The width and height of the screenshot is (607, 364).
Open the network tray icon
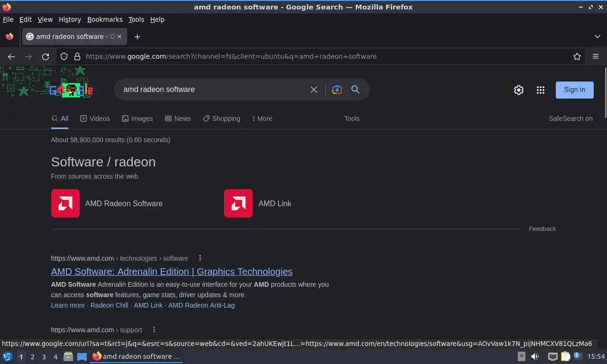[552, 356]
